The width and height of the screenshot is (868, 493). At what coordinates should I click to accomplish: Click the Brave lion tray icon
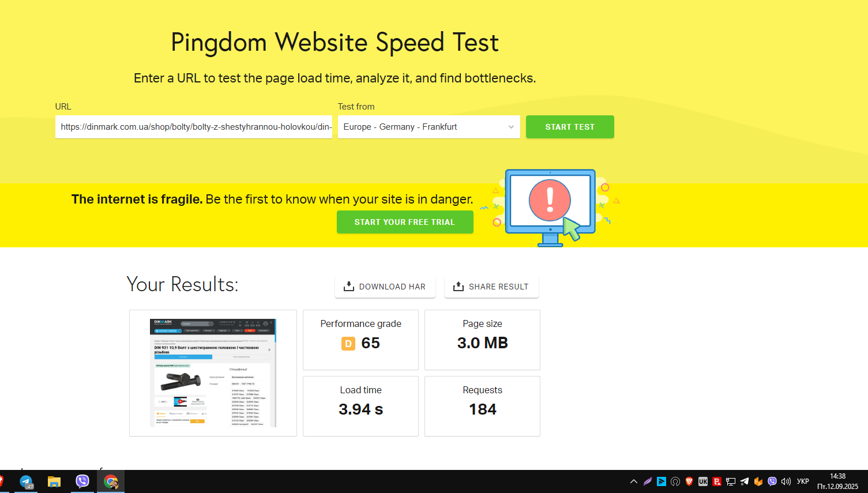pyautogui.click(x=689, y=481)
